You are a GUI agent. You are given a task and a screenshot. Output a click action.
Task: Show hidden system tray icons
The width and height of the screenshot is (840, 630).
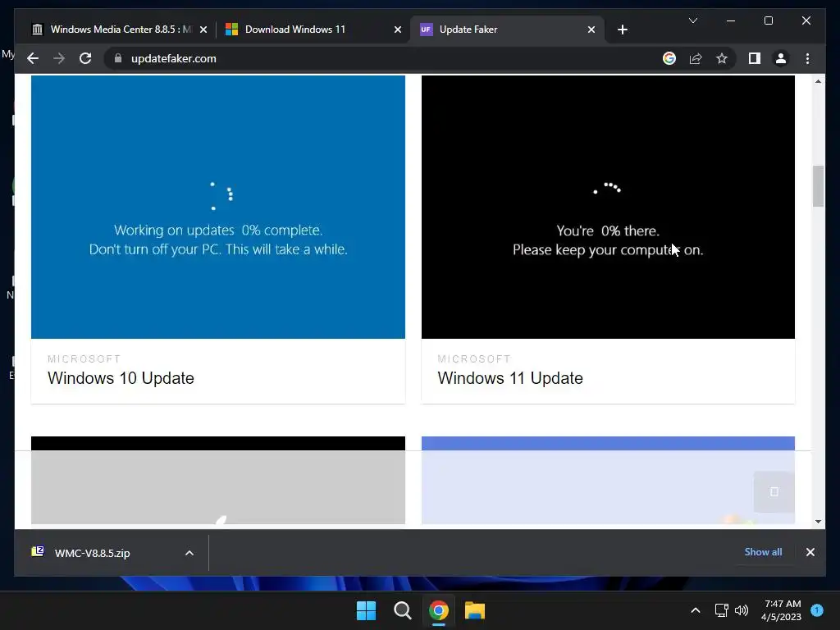click(x=696, y=610)
